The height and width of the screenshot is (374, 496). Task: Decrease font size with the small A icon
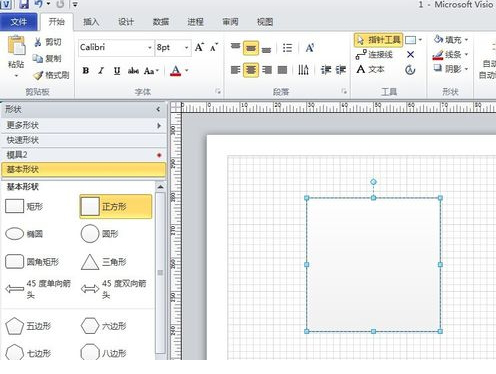214,47
